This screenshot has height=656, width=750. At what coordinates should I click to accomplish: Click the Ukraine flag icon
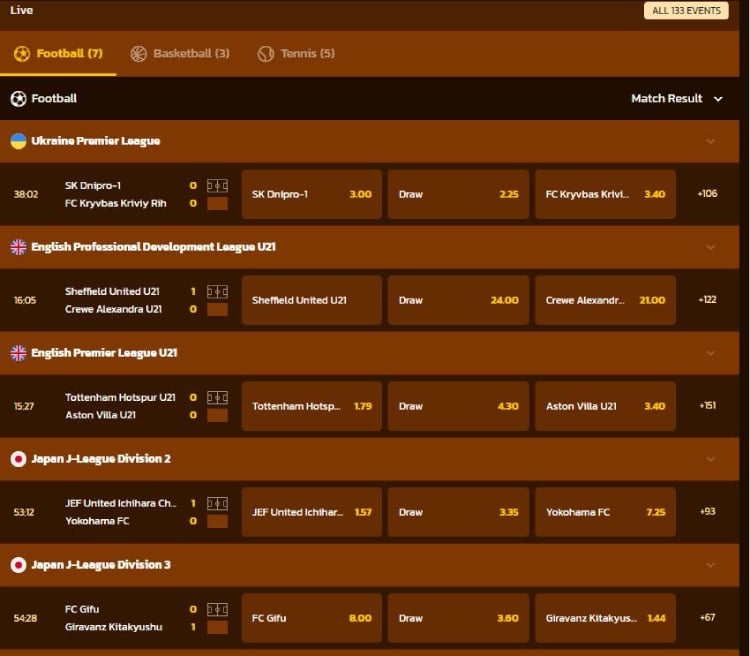click(18, 141)
